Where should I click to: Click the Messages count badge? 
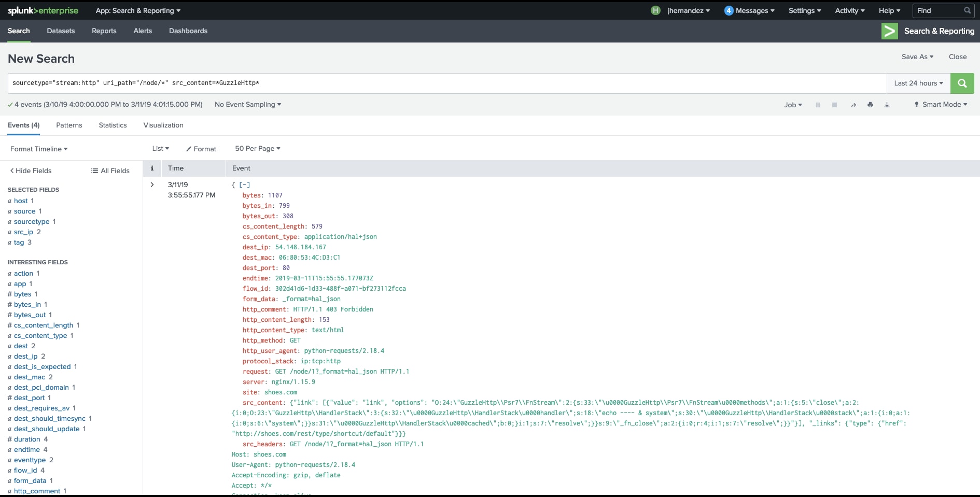[x=729, y=10]
